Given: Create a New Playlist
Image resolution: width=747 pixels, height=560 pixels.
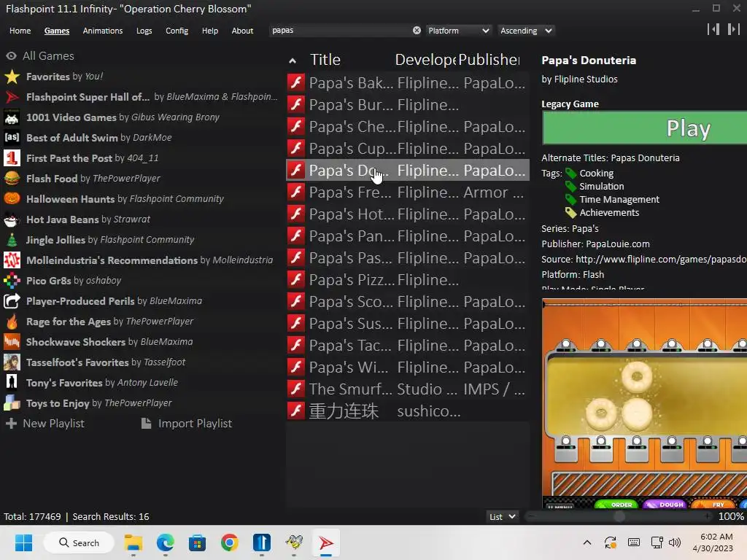Looking at the screenshot, I should [45, 424].
